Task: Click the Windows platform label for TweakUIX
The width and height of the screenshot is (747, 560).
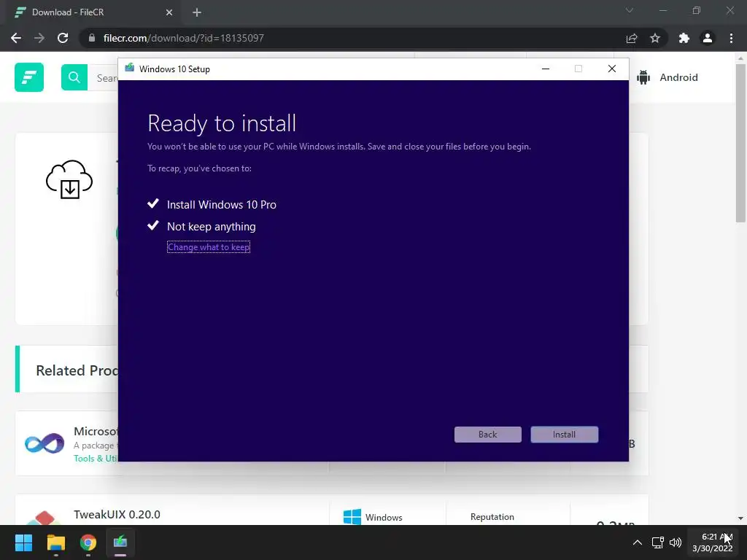Action: click(x=373, y=517)
